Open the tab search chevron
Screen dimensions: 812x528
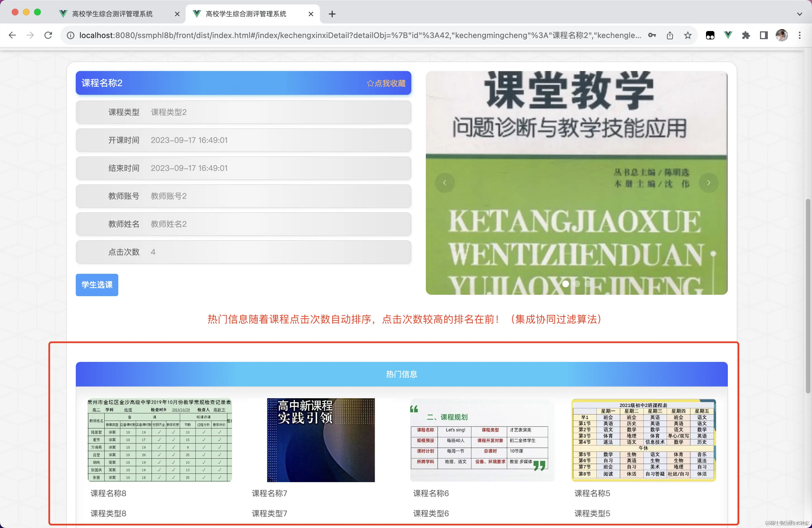point(800,14)
